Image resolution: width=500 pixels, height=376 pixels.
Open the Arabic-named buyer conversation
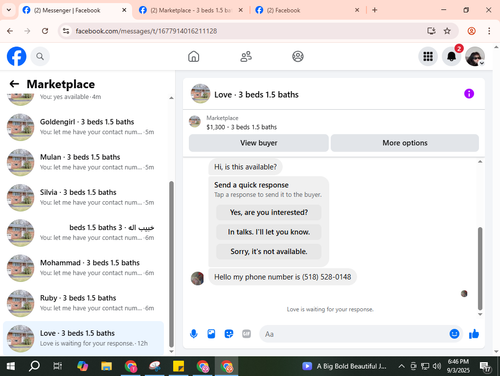83,233
